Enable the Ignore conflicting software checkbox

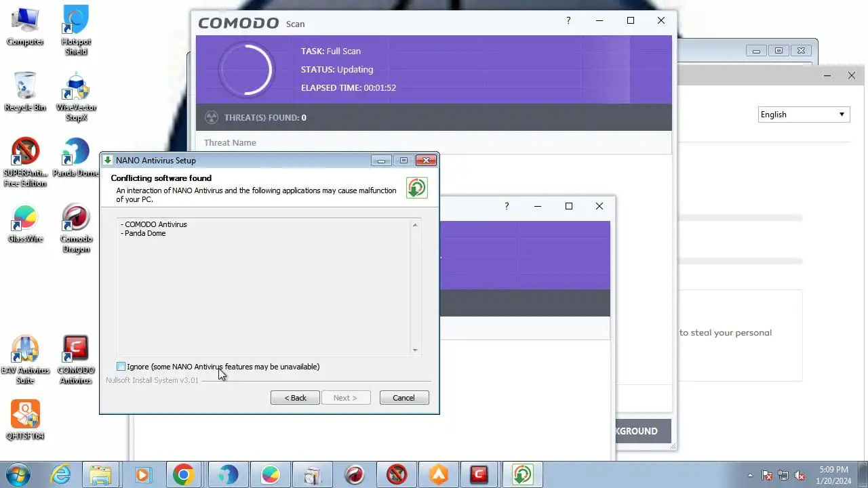121,367
